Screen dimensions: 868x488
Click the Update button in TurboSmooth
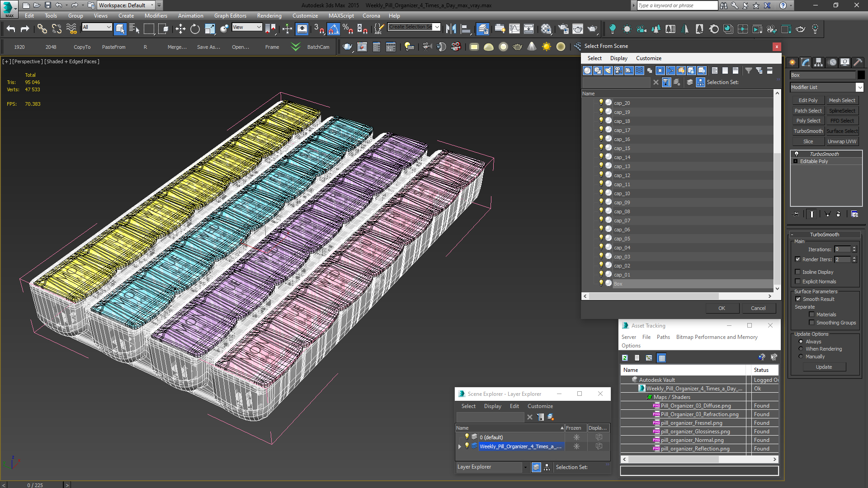pyautogui.click(x=824, y=367)
